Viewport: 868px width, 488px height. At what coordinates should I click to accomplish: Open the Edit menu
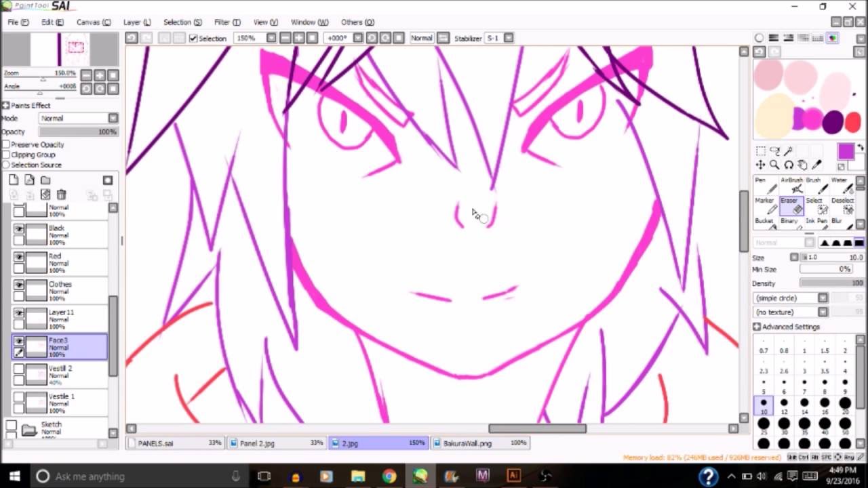tap(52, 22)
